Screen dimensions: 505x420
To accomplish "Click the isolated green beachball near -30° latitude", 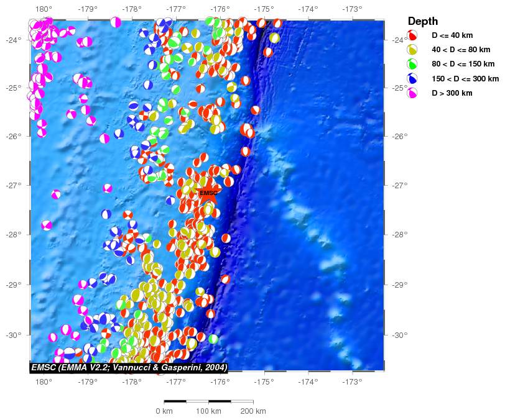I will point(213,339).
